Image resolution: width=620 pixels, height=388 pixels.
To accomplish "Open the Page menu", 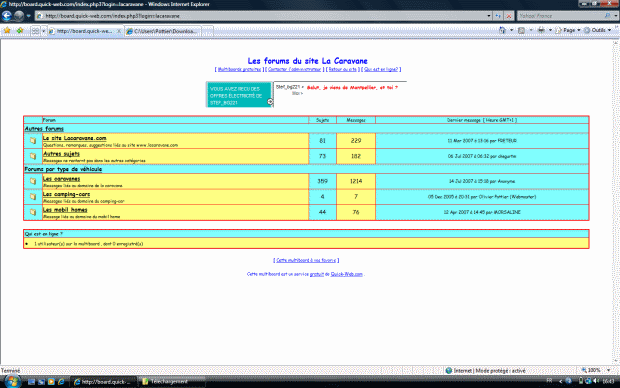I will (x=568, y=30).
